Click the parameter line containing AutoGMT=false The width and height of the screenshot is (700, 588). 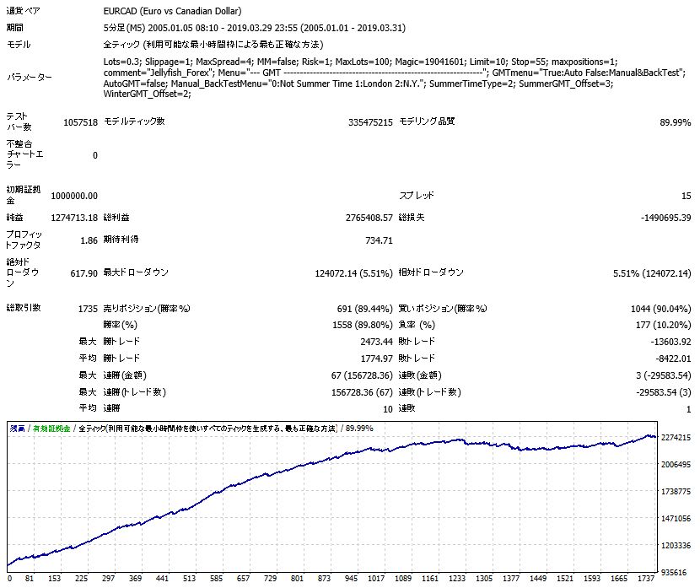point(358,83)
